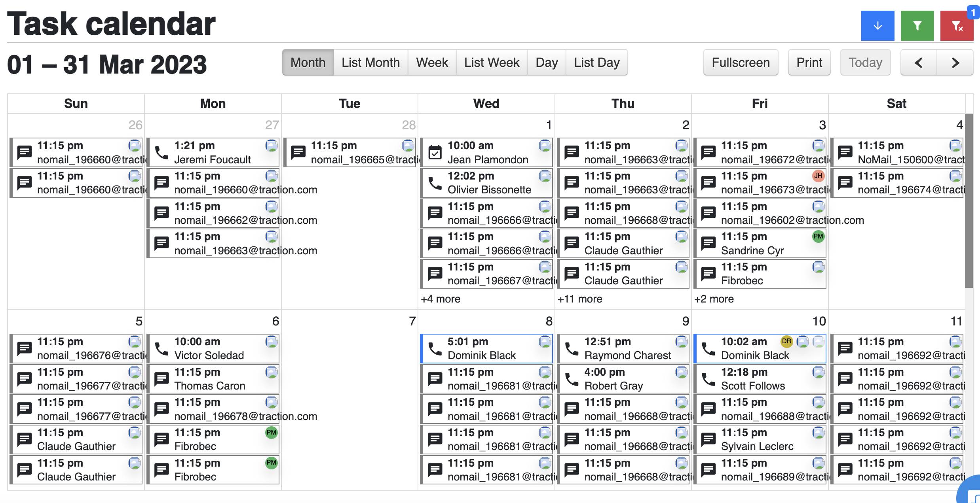The height and width of the screenshot is (503, 980).
Task: Click the Fullscreen button
Action: [740, 62]
